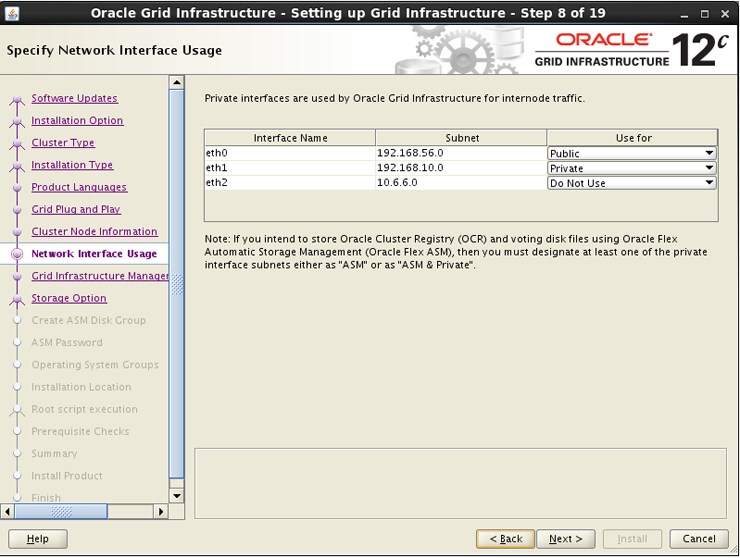Click the 192.168.10.0 subnet cell

pyautogui.click(x=461, y=168)
